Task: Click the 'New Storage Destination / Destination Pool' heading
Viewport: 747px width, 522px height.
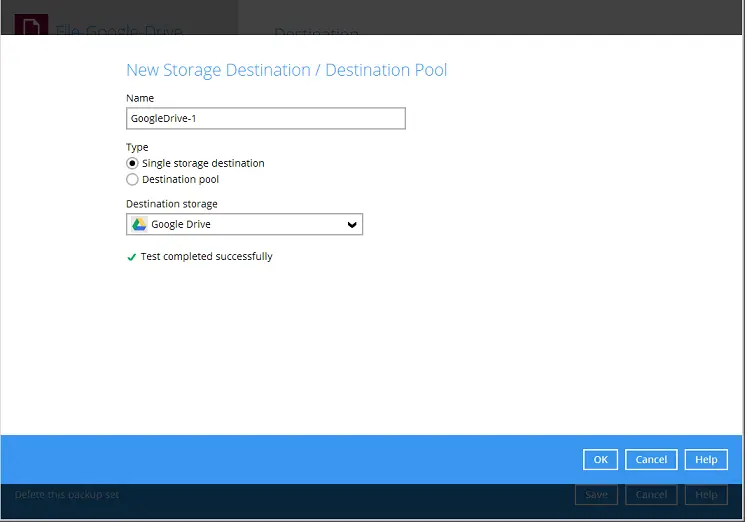Action: click(x=286, y=70)
